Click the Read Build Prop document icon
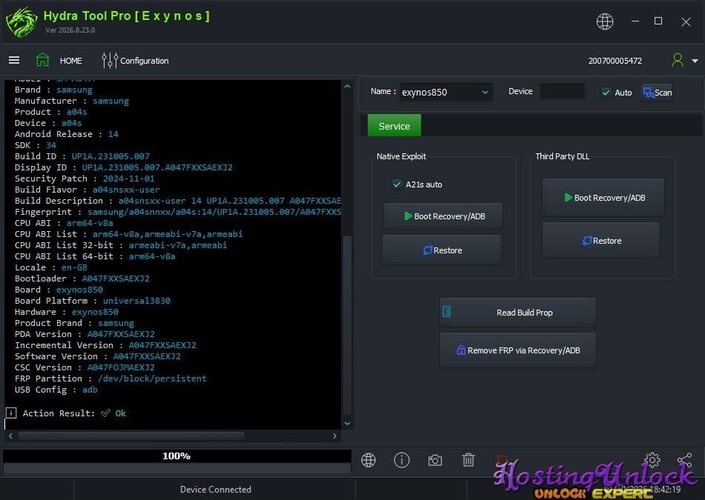 [447, 311]
